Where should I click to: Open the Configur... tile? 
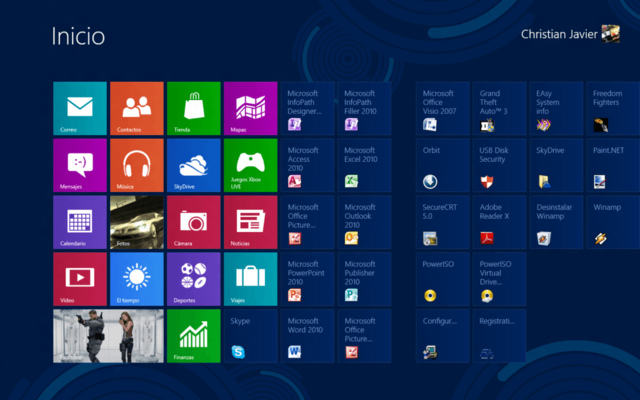442,336
